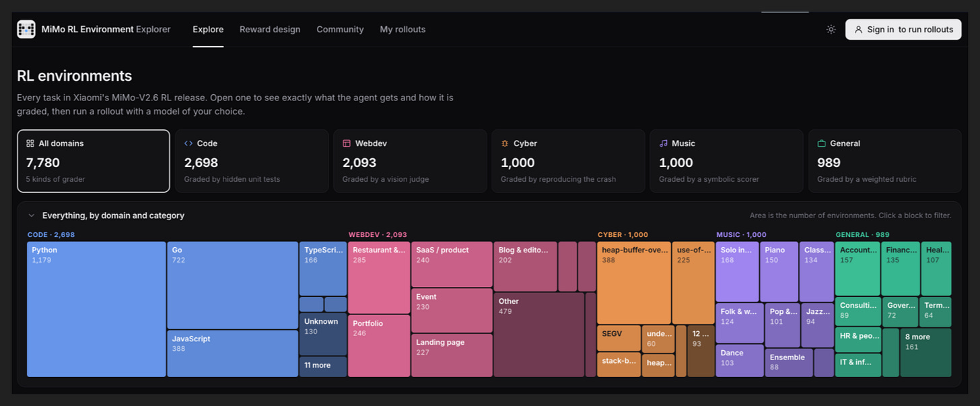
Task: Toggle the light/dark theme sun icon
Action: coord(831,30)
